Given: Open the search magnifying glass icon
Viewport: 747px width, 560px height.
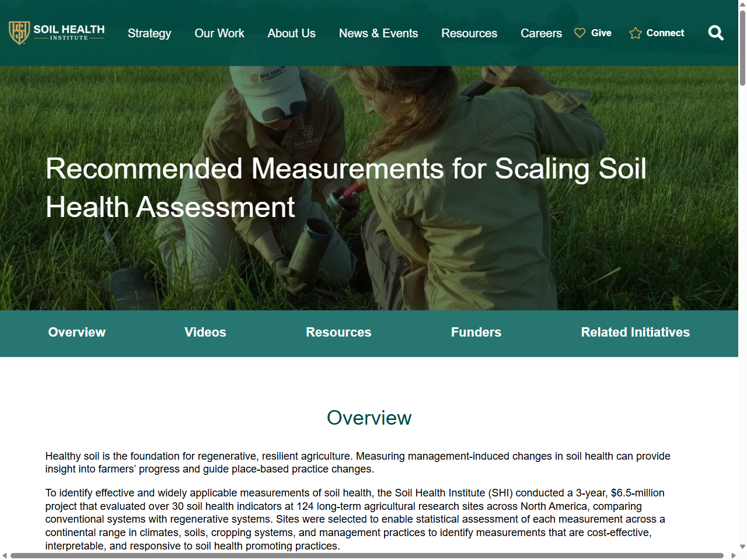Looking at the screenshot, I should pyautogui.click(x=715, y=33).
